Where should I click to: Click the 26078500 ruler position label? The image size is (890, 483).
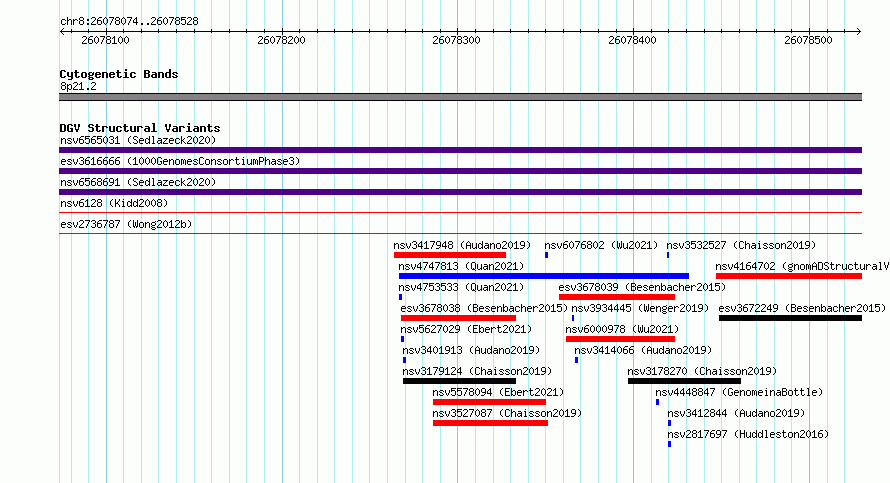808,40
